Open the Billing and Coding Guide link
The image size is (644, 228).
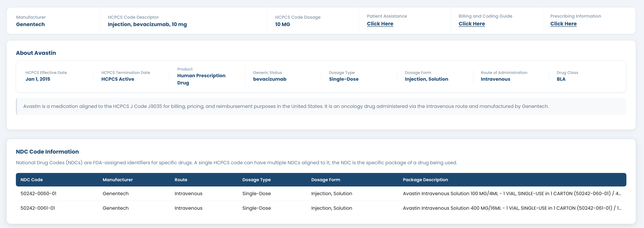pos(472,24)
